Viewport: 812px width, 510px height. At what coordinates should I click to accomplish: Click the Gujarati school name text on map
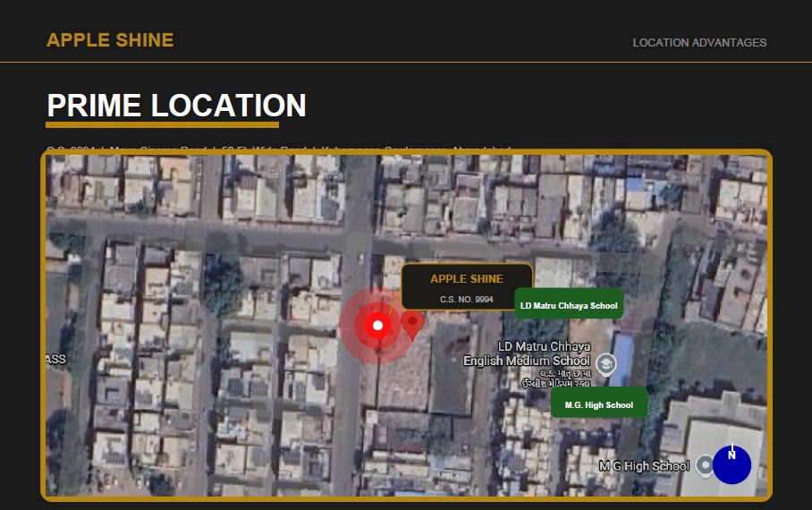[556, 378]
